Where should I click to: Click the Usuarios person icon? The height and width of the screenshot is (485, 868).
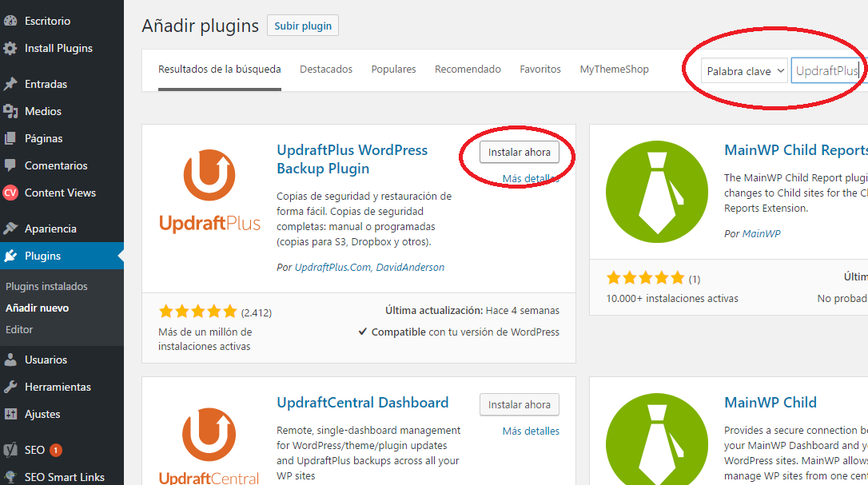click(x=10, y=360)
